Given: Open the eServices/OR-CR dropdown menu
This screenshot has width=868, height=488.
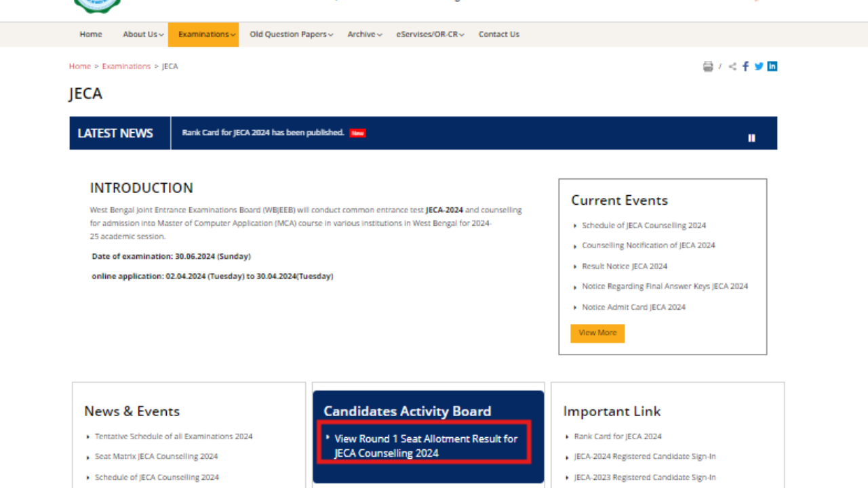Looking at the screenshot, I should (429, 34).
